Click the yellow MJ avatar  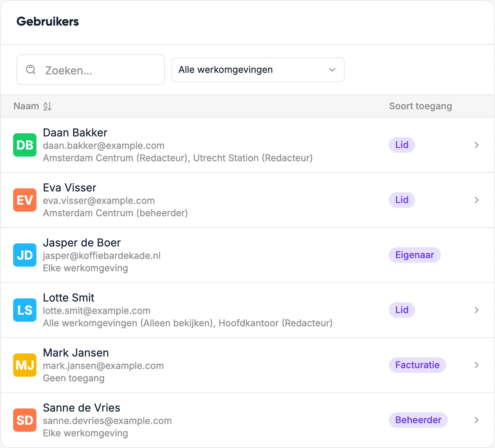pos(25,365)
